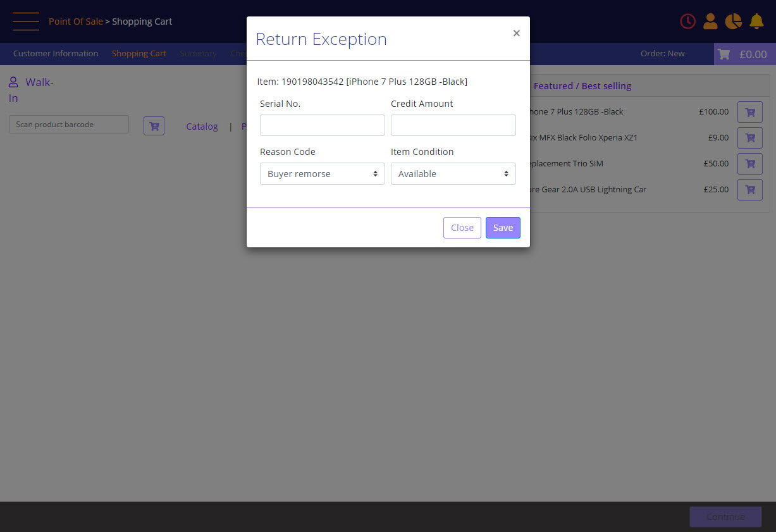776x532 pixels.
Task: Save the return exception
Action: [503, 228]
